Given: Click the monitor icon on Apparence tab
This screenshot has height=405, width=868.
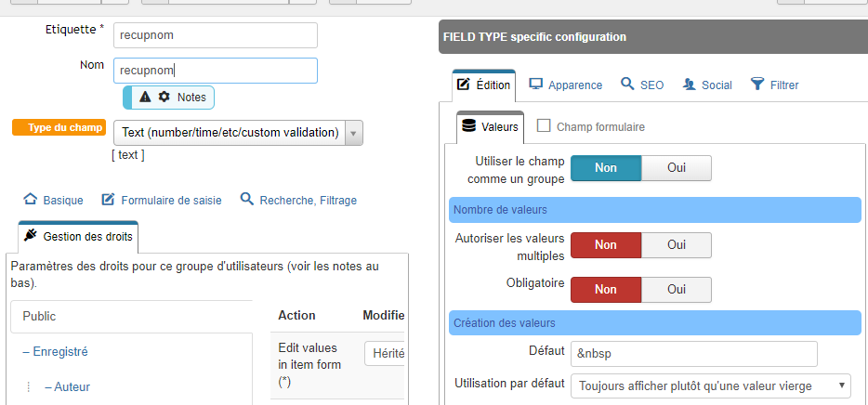Looking at the screenshot, I should [535, 85].
